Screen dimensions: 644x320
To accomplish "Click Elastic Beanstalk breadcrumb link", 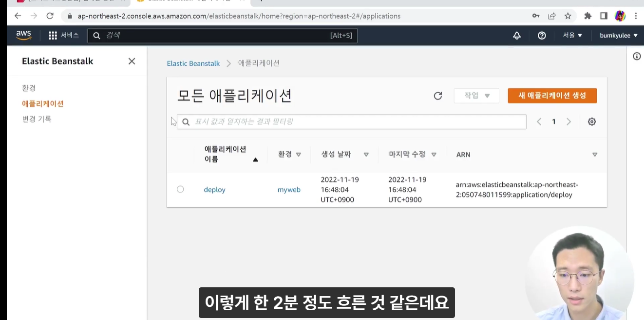I will pos(193,63).
